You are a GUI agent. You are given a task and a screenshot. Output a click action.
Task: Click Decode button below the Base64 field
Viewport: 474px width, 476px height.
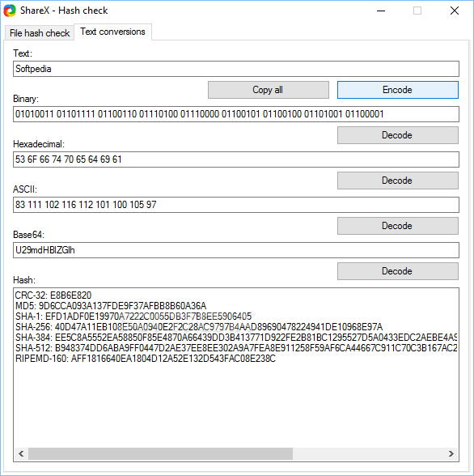[398, 271]
